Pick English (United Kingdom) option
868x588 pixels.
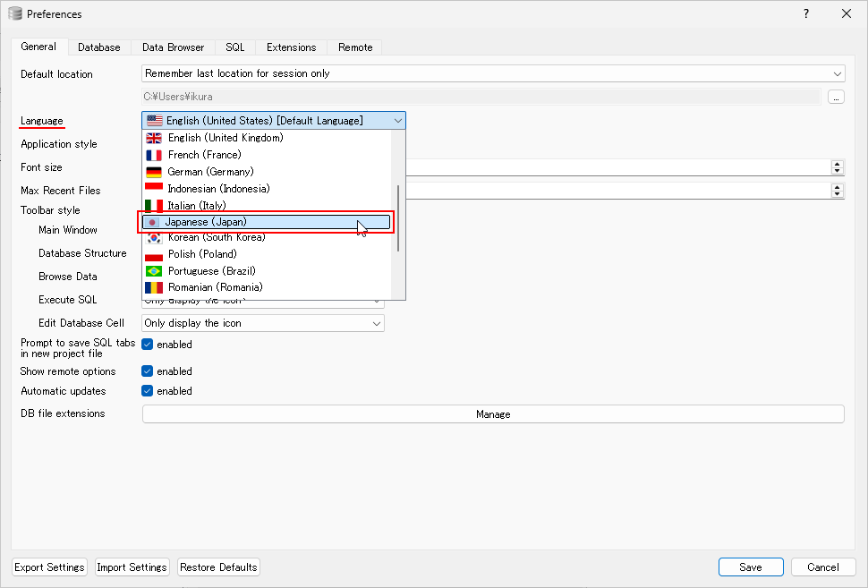226,138
